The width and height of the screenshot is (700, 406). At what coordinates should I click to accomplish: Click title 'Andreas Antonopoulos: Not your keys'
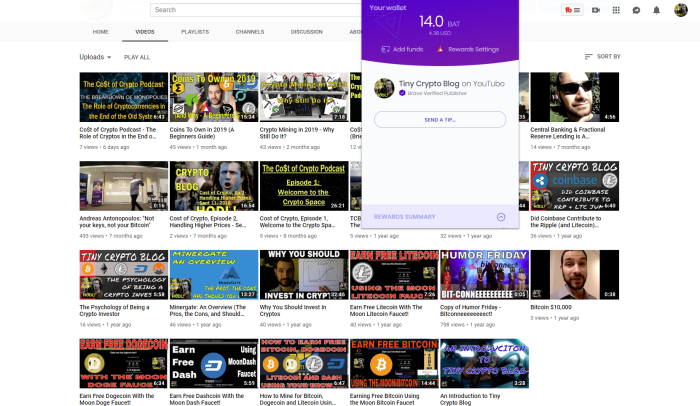click(x=117, y=222)
